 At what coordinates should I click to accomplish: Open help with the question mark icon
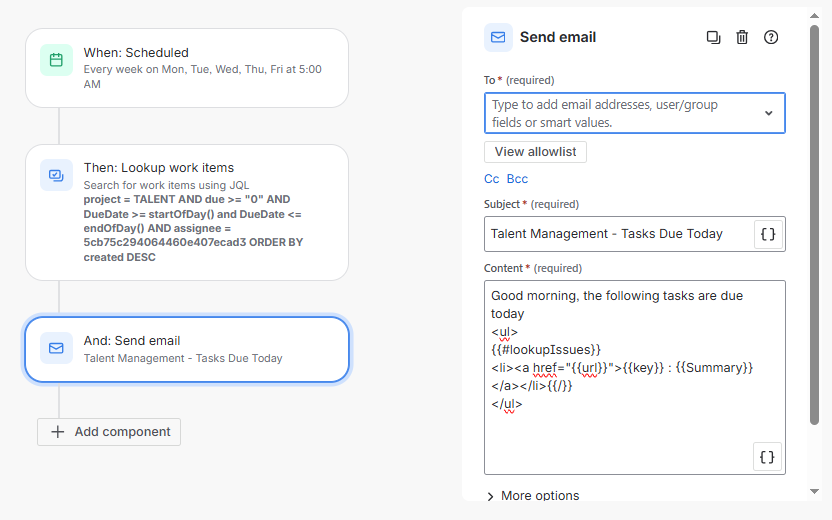click(770, 37)
